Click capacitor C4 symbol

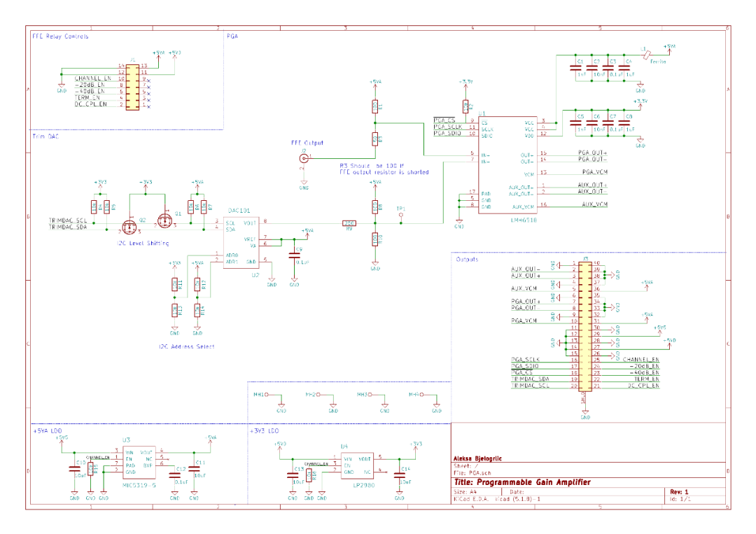[624, 68]
